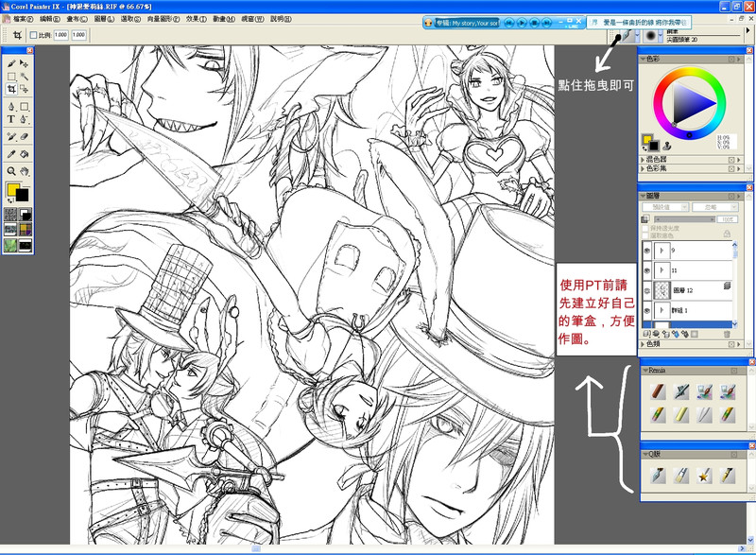
Task: Select the Dropper tool
Action: coord(11,154)
